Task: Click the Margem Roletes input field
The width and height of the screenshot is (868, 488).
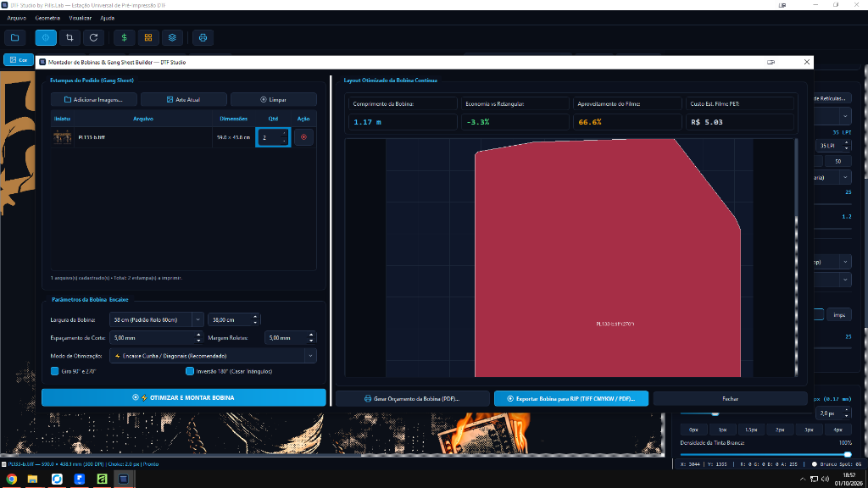Action: pos(290,337)
